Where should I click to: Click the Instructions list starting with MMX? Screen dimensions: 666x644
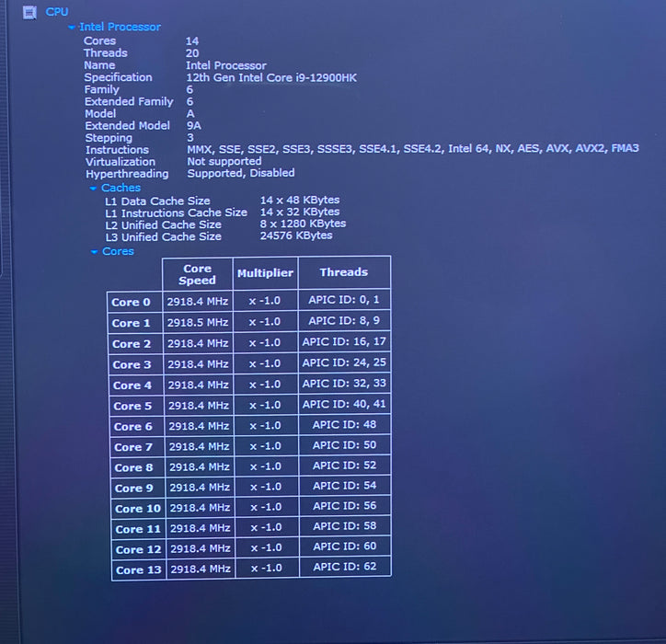click(x=413, y=148)
